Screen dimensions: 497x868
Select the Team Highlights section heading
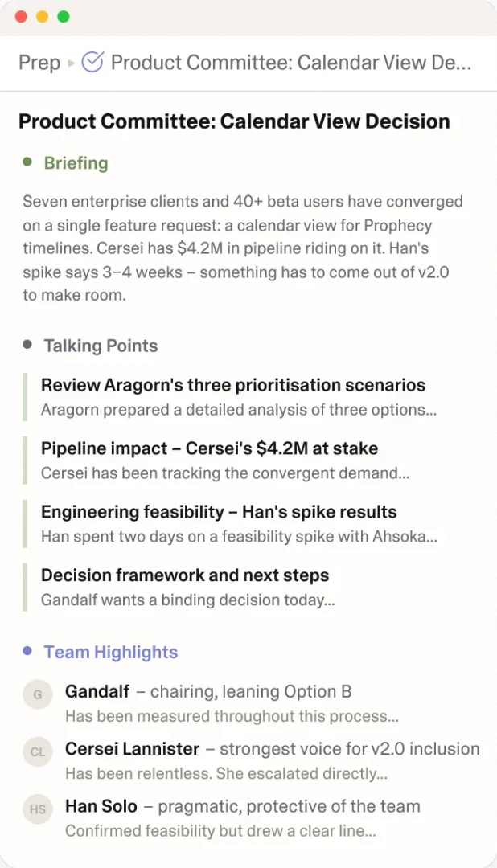click(111, 652)
